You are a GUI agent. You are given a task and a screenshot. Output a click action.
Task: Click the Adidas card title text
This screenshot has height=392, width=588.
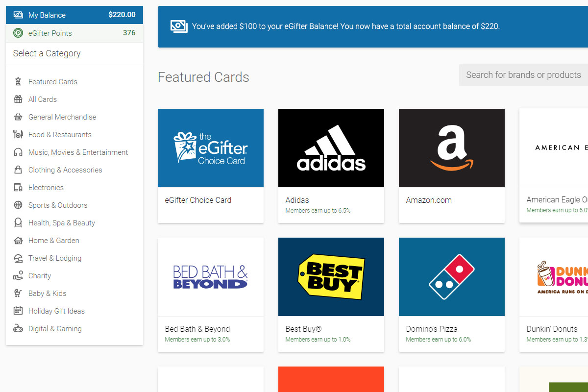click(x=297, y=200)
